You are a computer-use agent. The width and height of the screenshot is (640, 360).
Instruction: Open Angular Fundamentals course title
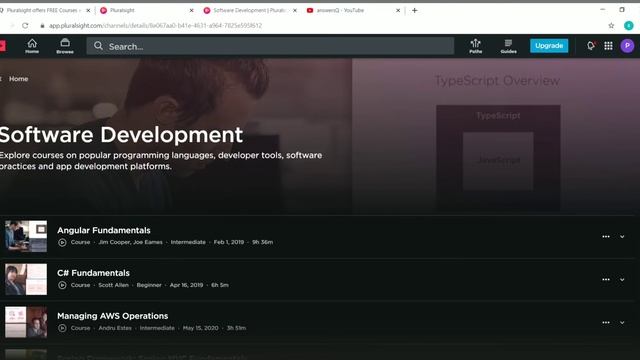[104, 230]
